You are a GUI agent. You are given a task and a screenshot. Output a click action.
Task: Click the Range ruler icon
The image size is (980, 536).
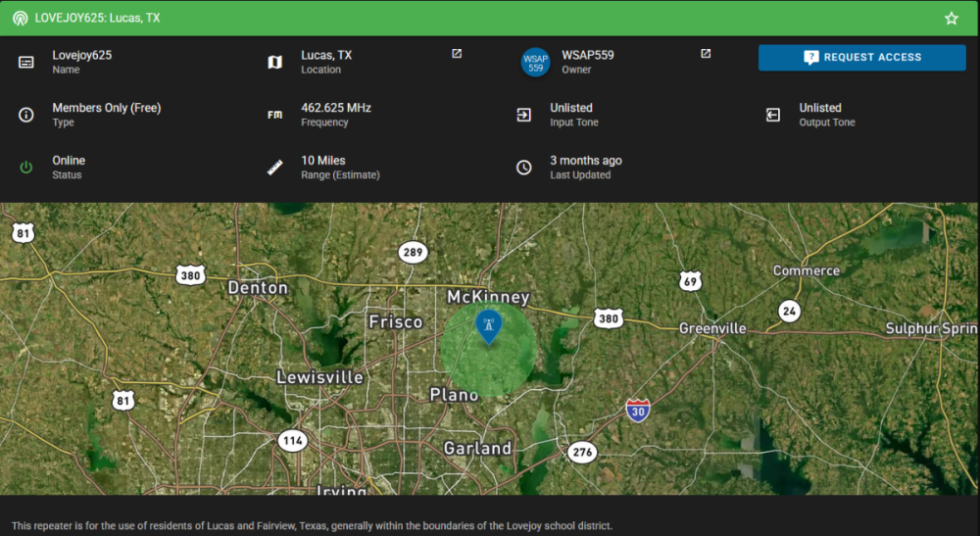pos(275,168)
